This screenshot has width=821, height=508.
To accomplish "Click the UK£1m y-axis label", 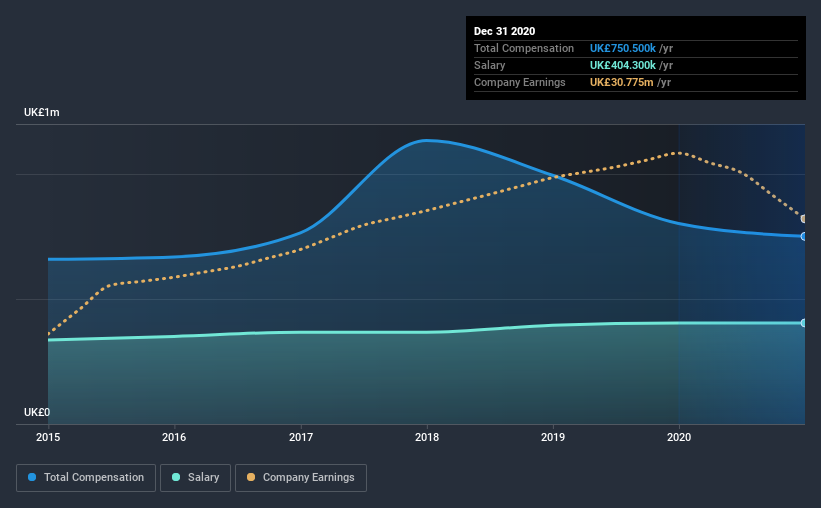I will [x=41, y=113].
